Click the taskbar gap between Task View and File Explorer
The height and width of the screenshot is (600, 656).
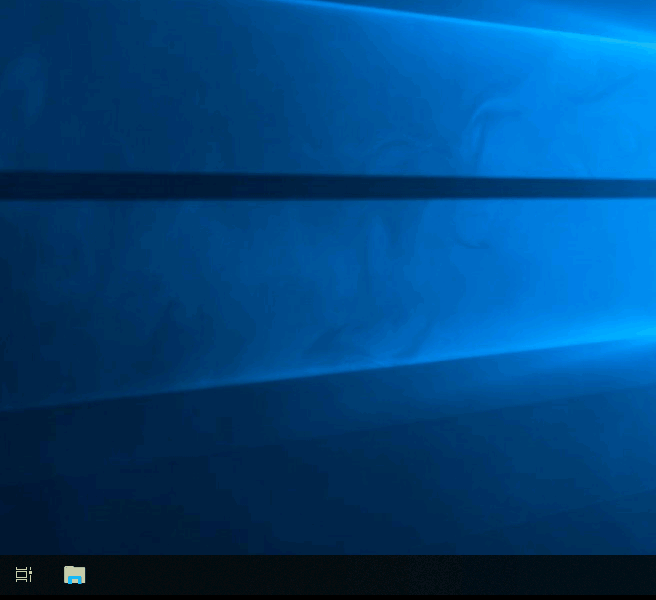(x=49, y=576)
